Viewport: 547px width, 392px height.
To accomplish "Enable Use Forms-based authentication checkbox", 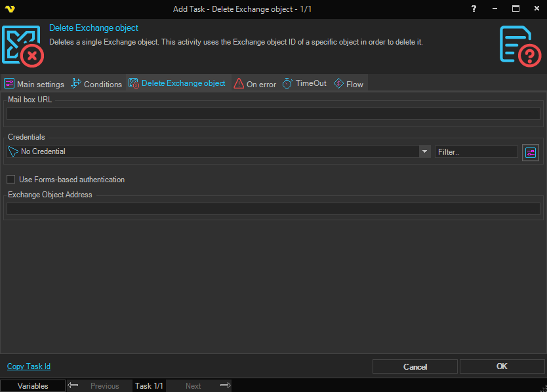I will (10, 180).
